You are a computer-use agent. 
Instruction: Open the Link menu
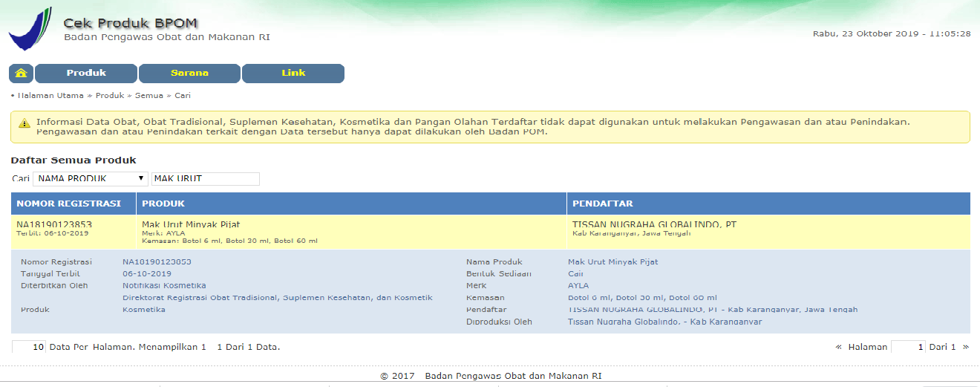click(x=293, y=74)
